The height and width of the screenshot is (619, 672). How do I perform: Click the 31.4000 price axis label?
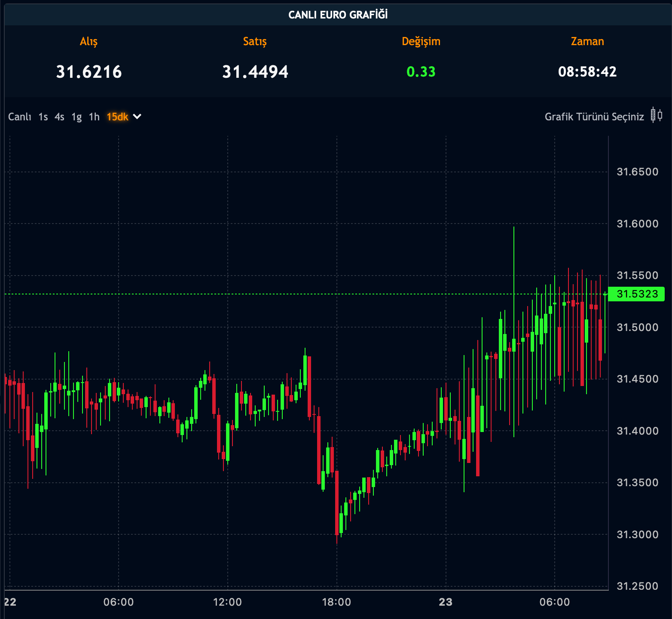point(638,431)
